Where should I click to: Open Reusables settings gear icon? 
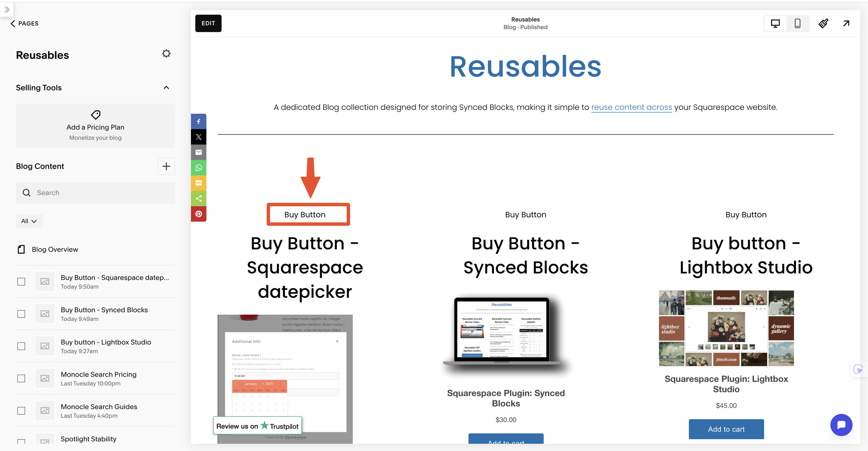166,54
